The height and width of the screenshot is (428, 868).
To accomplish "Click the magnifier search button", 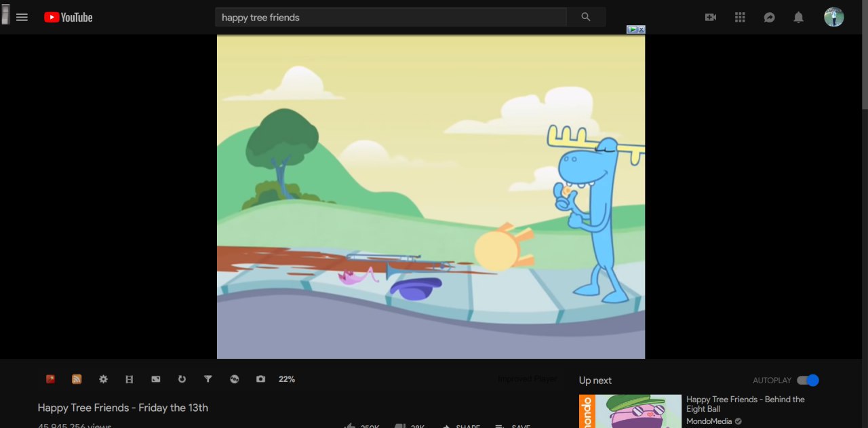I will pyautogui.click(x=586, y=17).
